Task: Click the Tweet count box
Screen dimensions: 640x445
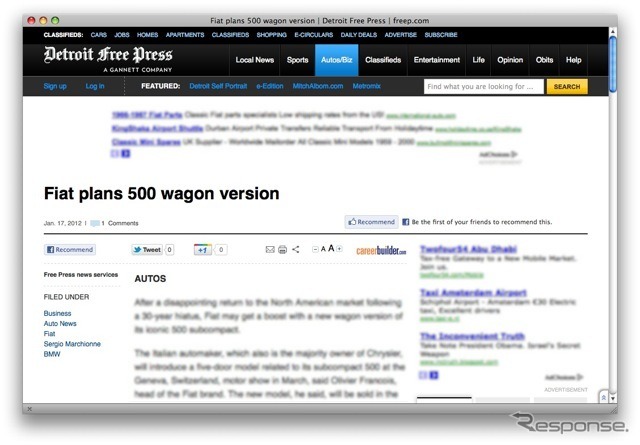Action: pos(169,249)
